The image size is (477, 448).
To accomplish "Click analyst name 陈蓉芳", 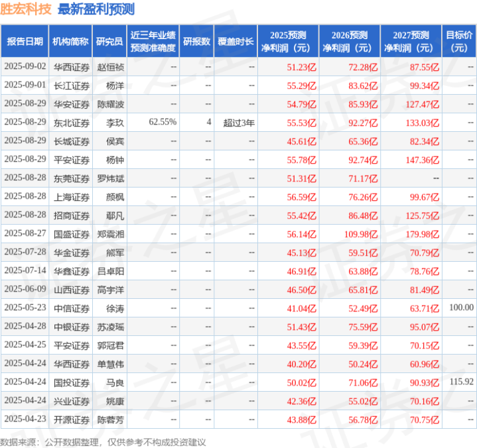I will tap(110, 420).
